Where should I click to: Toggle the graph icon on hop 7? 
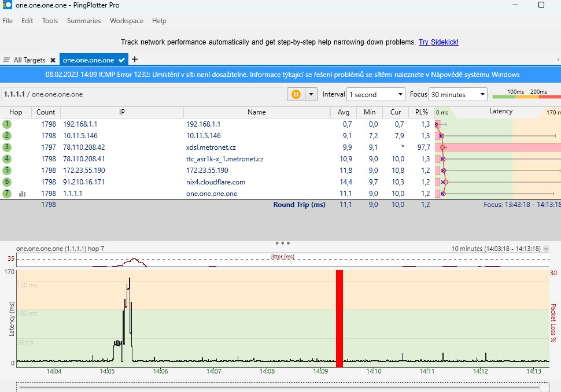click(23, 194)
